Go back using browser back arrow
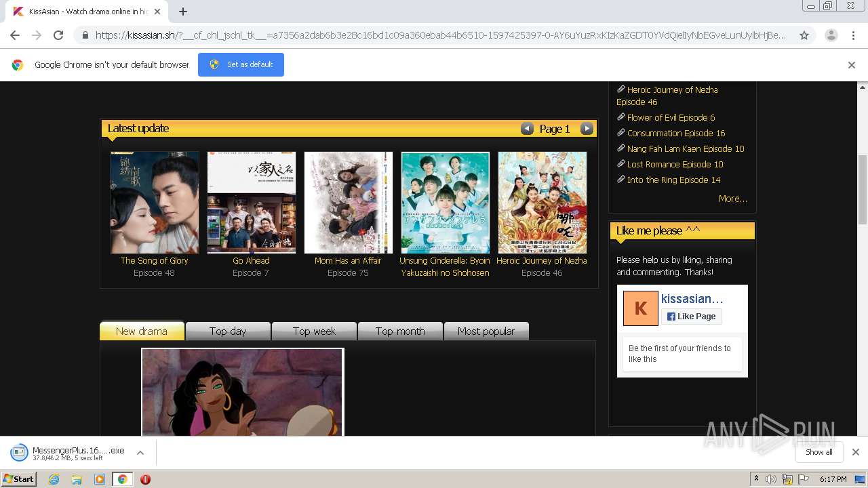868x488 pixels. [x=15, y=35]
